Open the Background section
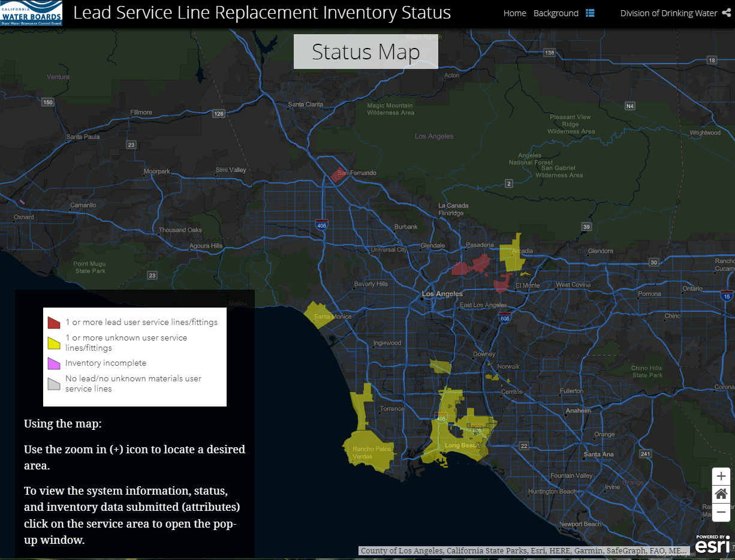 [556, 13]
